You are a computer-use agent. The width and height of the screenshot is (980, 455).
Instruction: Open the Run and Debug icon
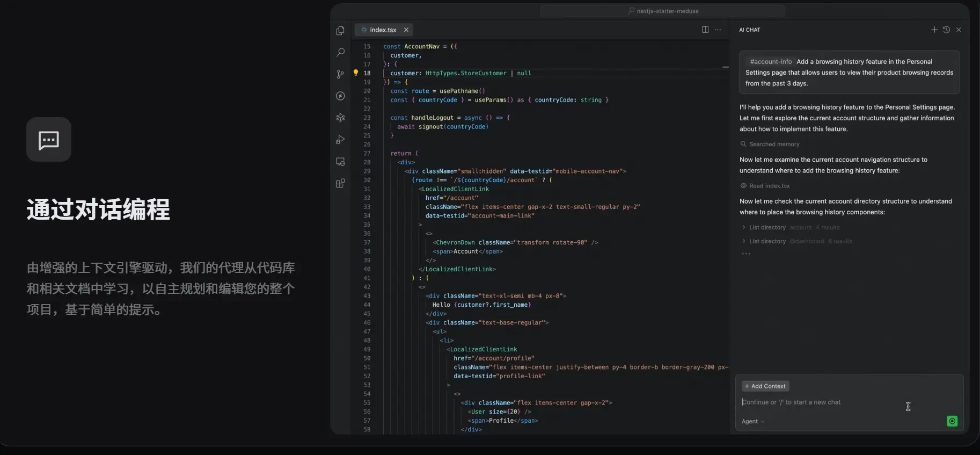point(340,140)
